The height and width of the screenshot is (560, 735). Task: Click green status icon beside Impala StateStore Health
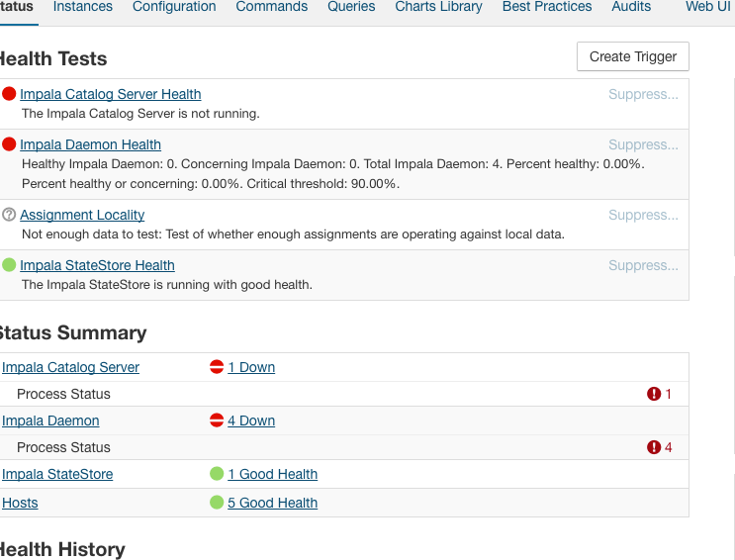(x=9, y=265)
